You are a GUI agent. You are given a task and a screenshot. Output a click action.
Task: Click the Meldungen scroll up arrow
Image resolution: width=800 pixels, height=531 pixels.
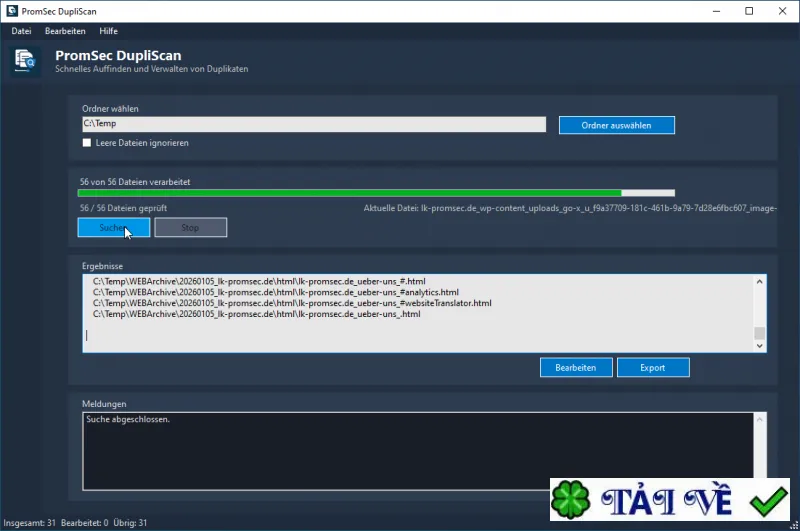pyautogui.click(x=759, y=419)
